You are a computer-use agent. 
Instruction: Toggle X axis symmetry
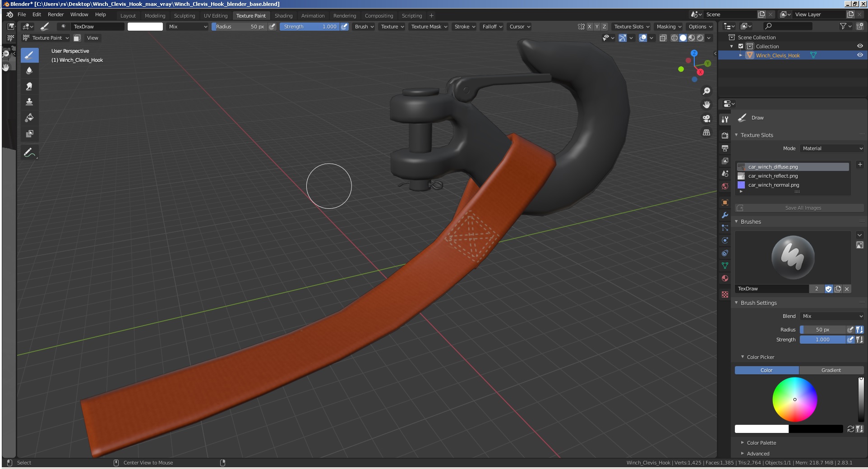pos(589,27)
